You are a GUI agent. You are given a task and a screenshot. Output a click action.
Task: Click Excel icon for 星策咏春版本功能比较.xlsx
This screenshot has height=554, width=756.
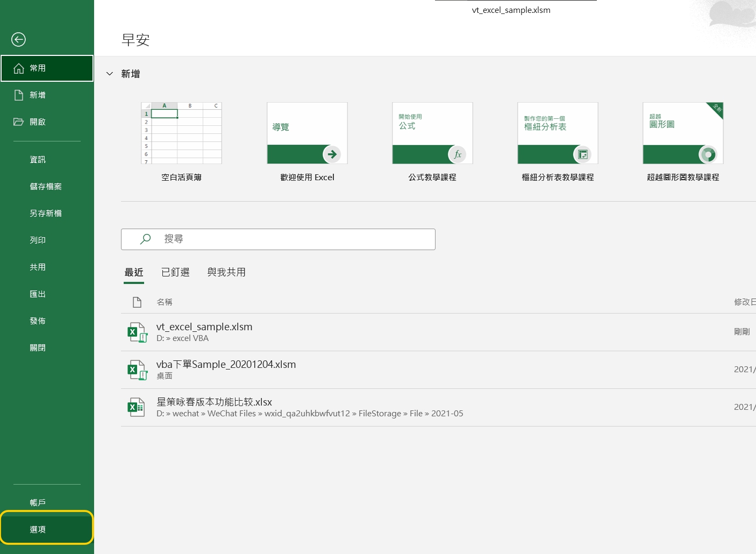pyautogui.click(x=137, y=408)
